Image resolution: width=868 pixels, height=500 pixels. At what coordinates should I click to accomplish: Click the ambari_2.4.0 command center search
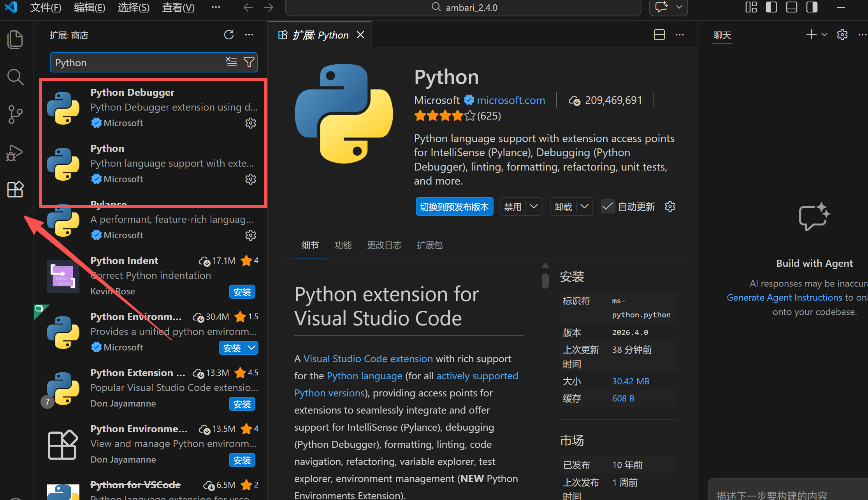(x=463, y=7)
